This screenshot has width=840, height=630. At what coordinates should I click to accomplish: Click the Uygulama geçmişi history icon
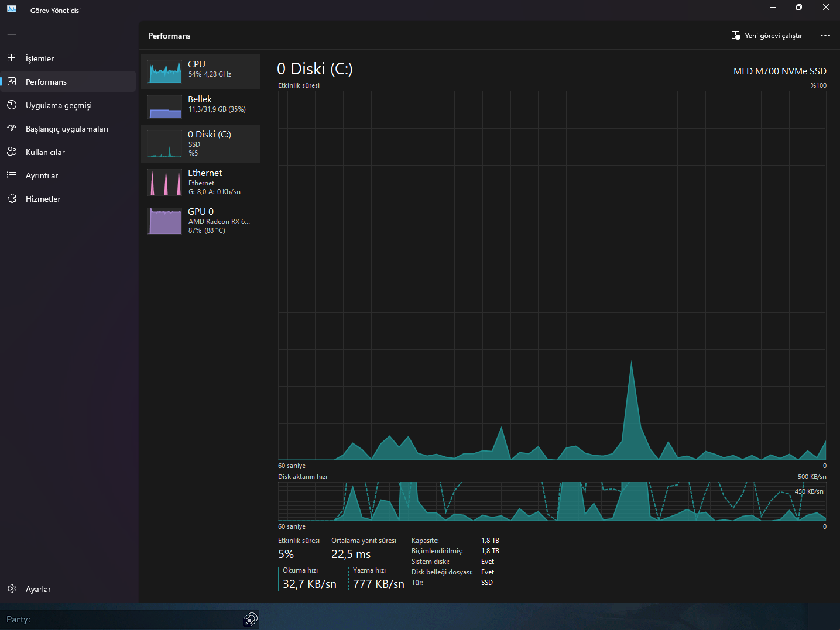pos(12,105)
